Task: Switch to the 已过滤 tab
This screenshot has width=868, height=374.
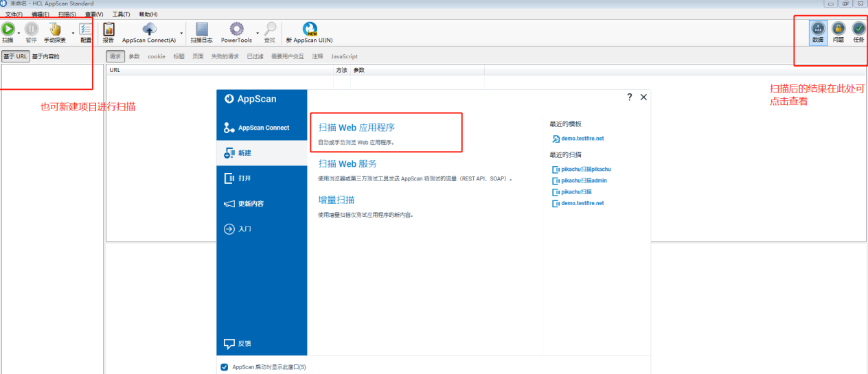Action: [x=255, y=56]
